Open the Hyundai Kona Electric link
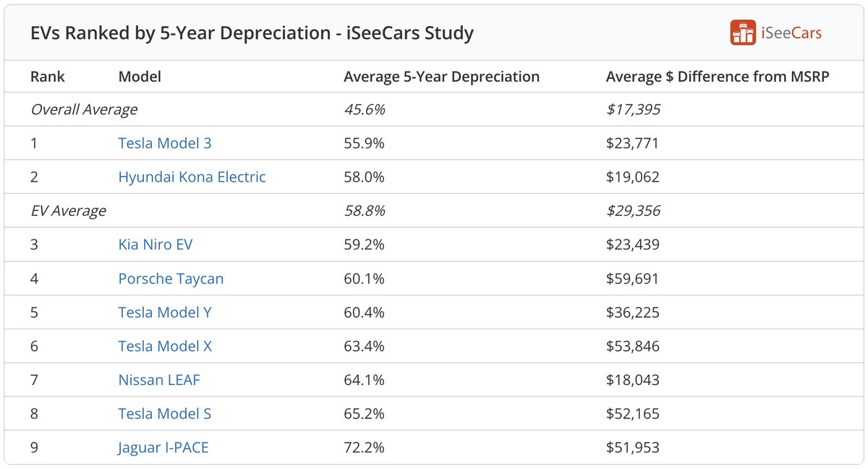Image resolution: width=868 pixels, height=469 pixels. point(192,177)
